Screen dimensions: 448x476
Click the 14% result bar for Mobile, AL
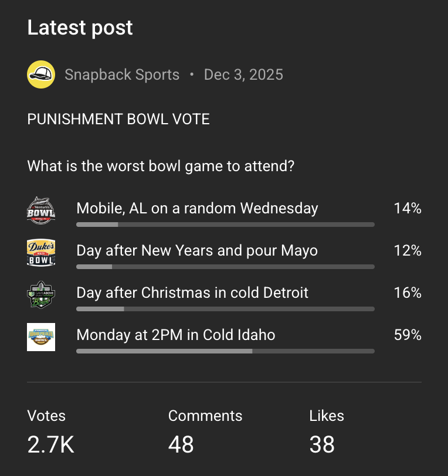pyautogui.click(x=225, y=225)
